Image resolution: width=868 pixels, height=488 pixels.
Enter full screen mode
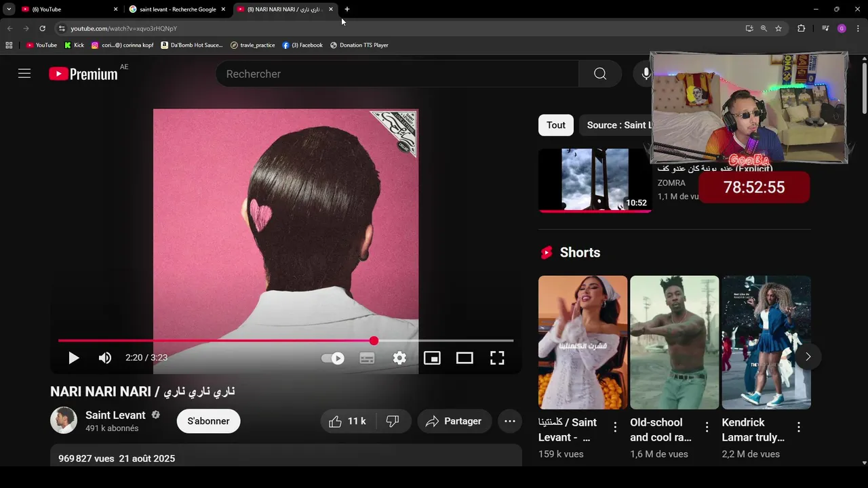pyautogui.click(x=497, y=358)
